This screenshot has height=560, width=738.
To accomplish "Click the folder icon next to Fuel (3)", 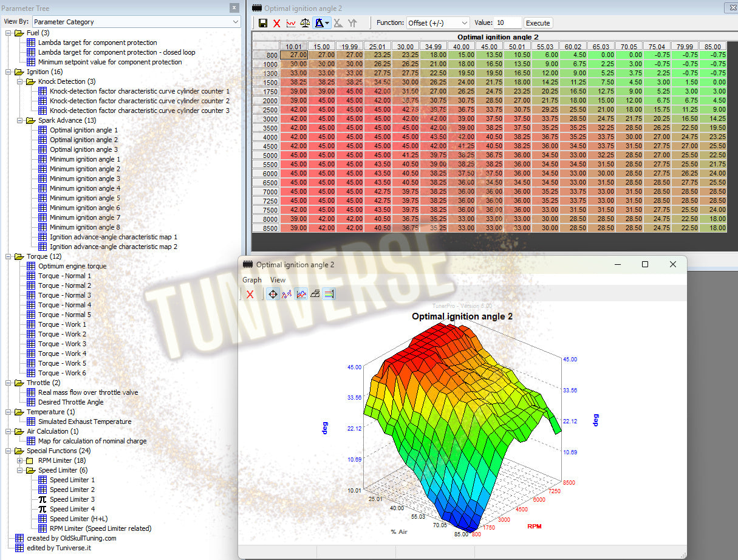I will point(19,33).
